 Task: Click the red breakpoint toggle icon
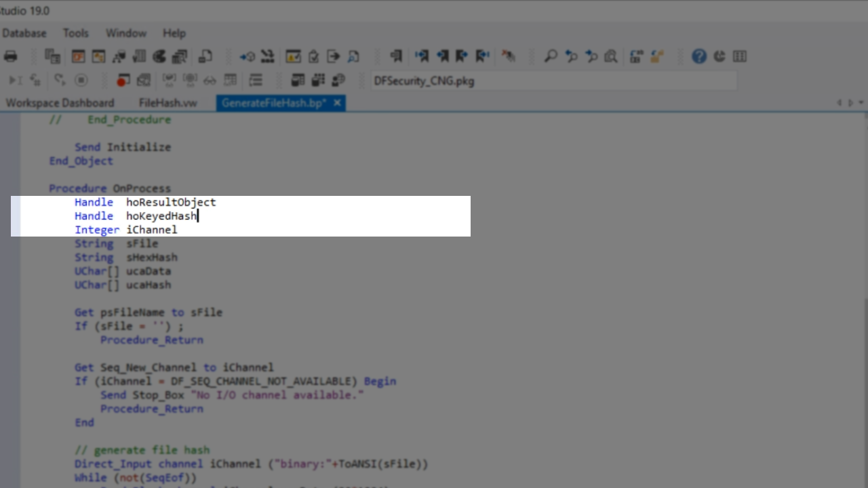click(123, 81)
